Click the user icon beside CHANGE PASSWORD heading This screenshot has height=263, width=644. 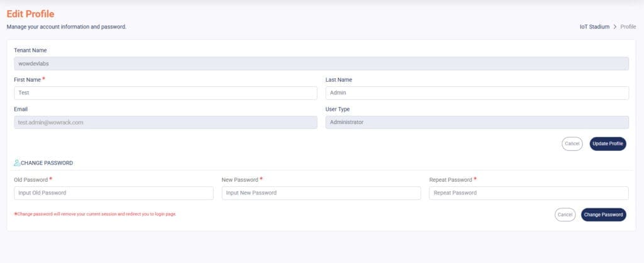point(17,163)
